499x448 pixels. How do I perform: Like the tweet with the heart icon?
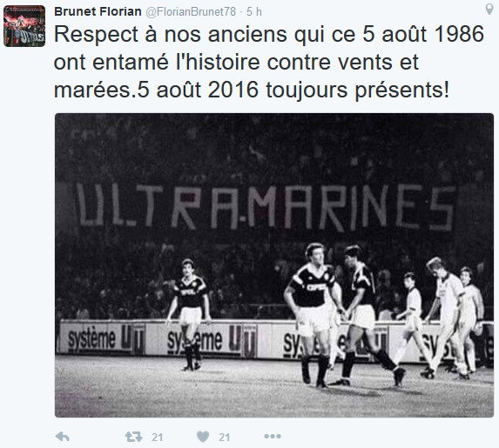(203, 437)
